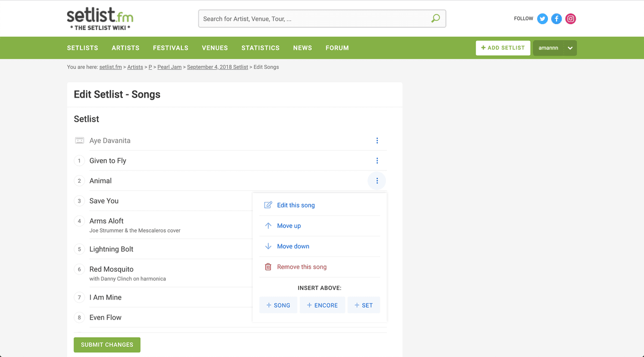The width and height of the screenshot is (644, 357).
Task: Click the search magnifier icon
Action: [435, 19]
